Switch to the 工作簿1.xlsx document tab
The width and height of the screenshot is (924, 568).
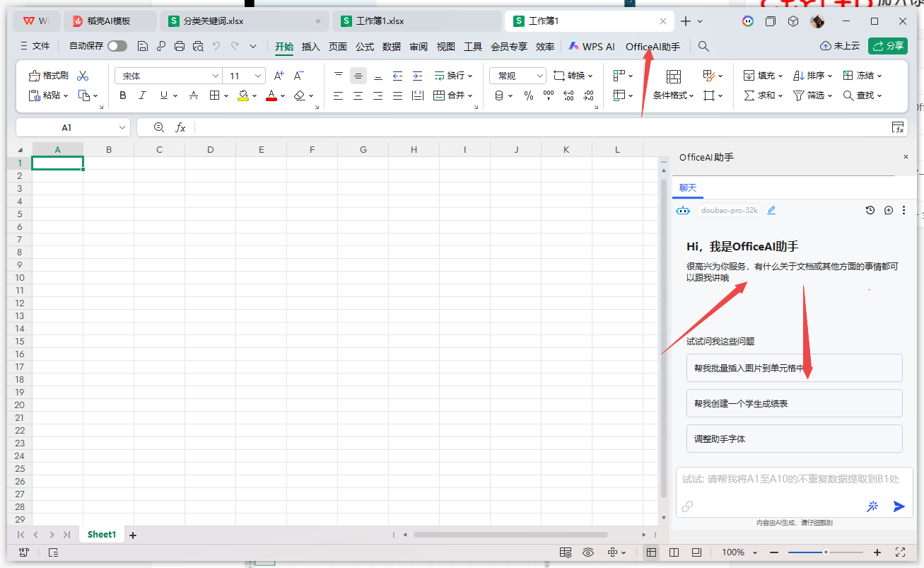point(378,21)
